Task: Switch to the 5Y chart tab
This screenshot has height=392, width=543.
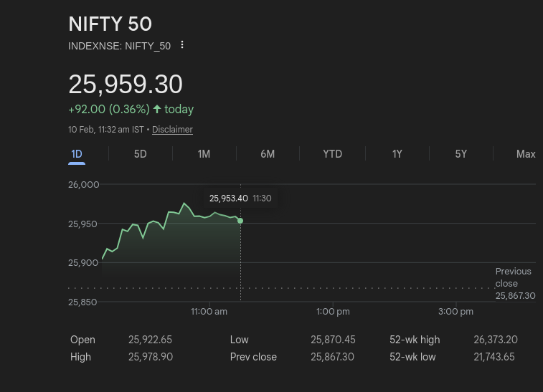Action: tap(461, 154)
